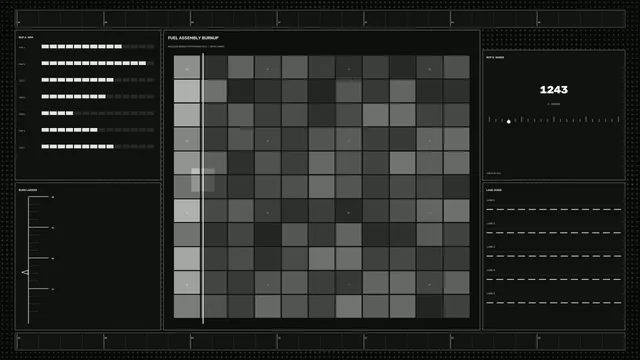Select the top-left cell of the burnup grid

[x=187, y=67]
